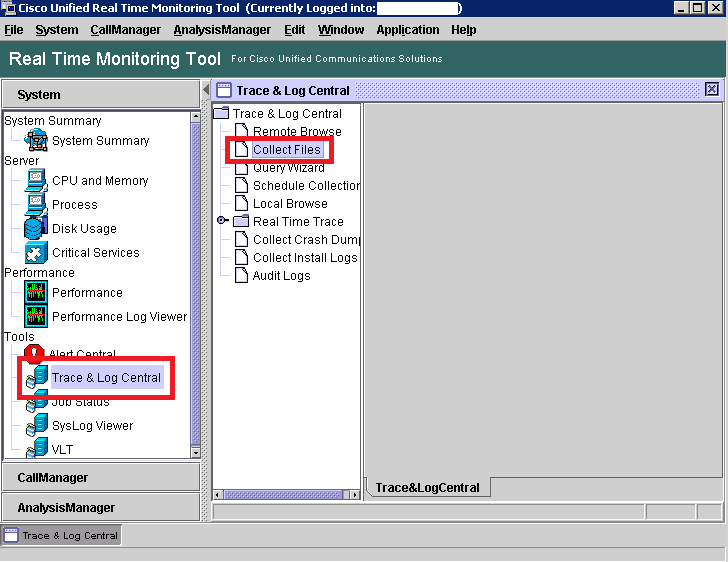
Task: Expand the Real Time Trace tree node
Action: pyautogui.click(x=222, y=221)
